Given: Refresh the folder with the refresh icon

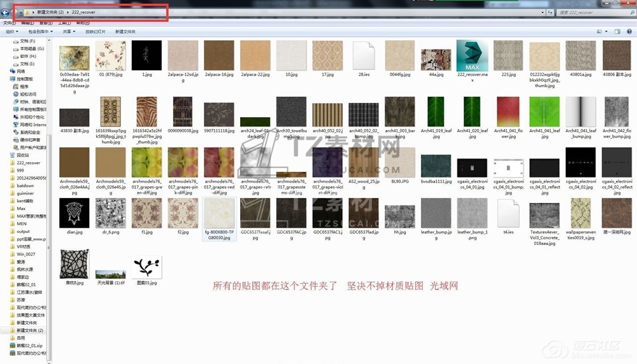Looking at the screenshot, I should click(550, 13).
